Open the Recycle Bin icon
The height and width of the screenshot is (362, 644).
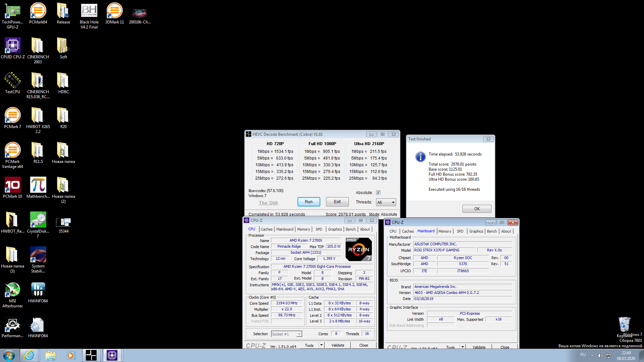[624, 327]
